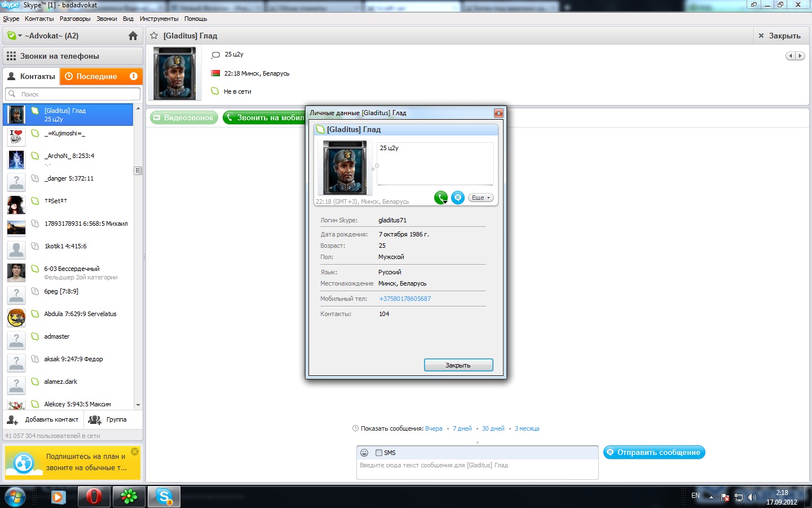Open the Skype menu

11,19
